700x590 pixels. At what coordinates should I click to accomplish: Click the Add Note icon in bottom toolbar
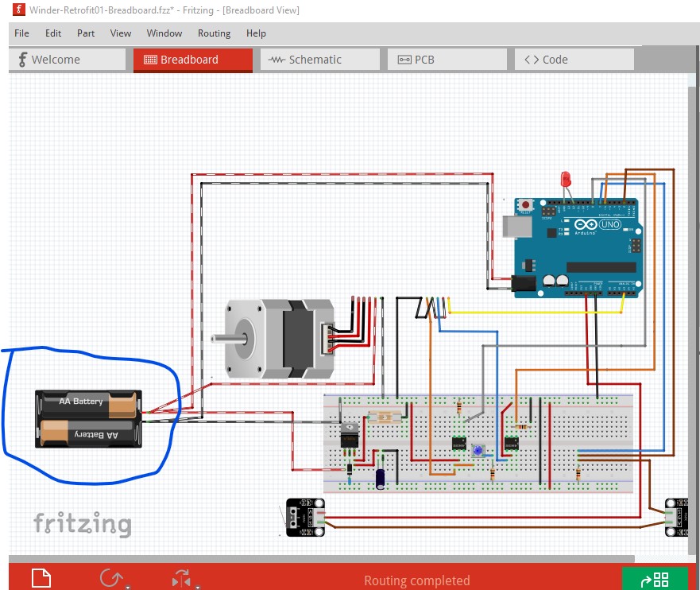41,578
